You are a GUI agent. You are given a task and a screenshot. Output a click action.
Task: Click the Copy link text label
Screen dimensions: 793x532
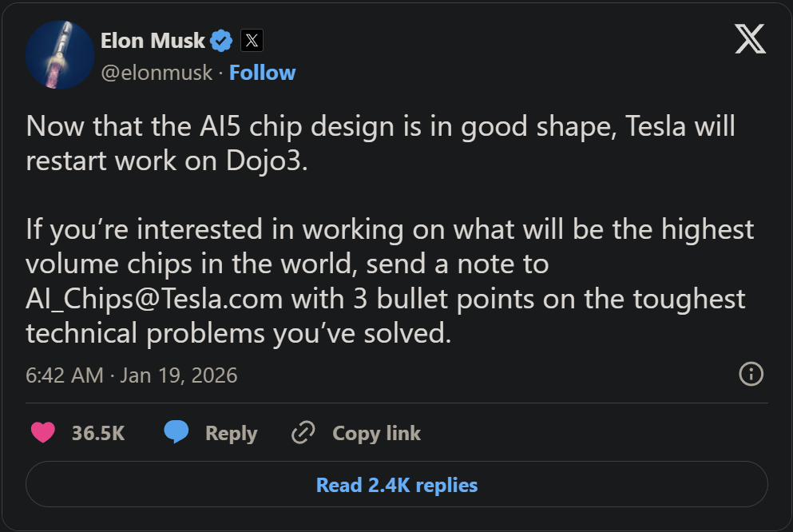click(x=376, y=433)
